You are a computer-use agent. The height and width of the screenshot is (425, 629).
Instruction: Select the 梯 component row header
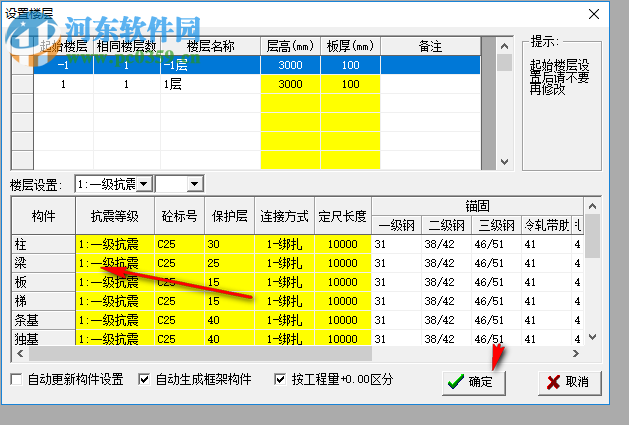pos(43,301)
